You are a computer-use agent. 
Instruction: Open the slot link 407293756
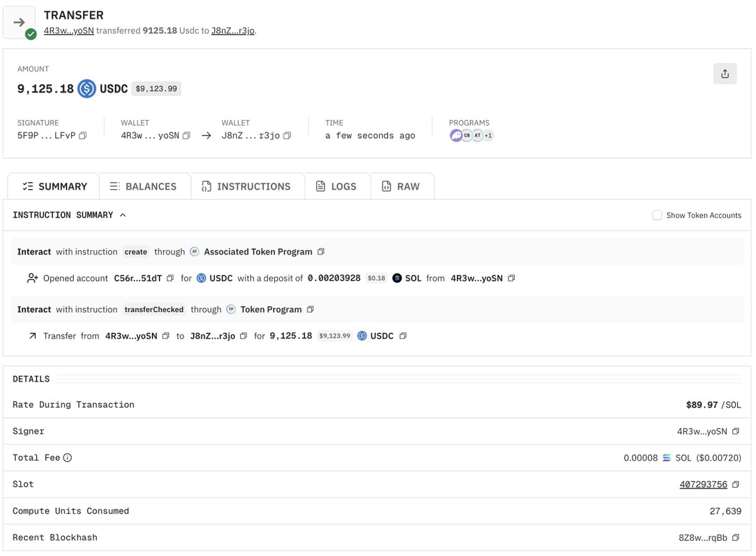point(703,484)
